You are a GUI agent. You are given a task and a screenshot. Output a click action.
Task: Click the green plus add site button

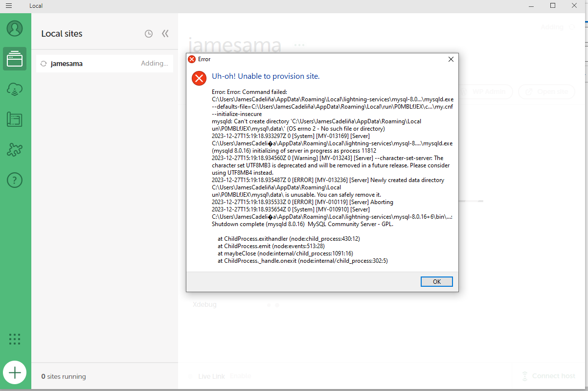coord(15,373)
